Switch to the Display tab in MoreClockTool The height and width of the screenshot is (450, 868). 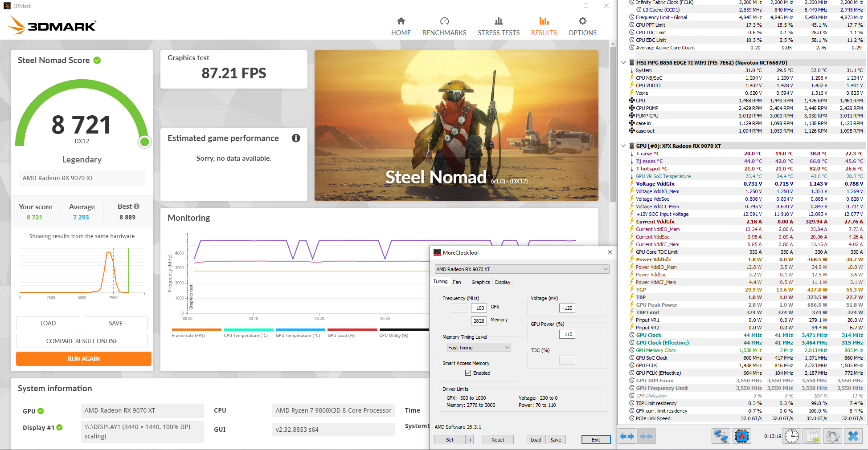[x=503, y=282]
